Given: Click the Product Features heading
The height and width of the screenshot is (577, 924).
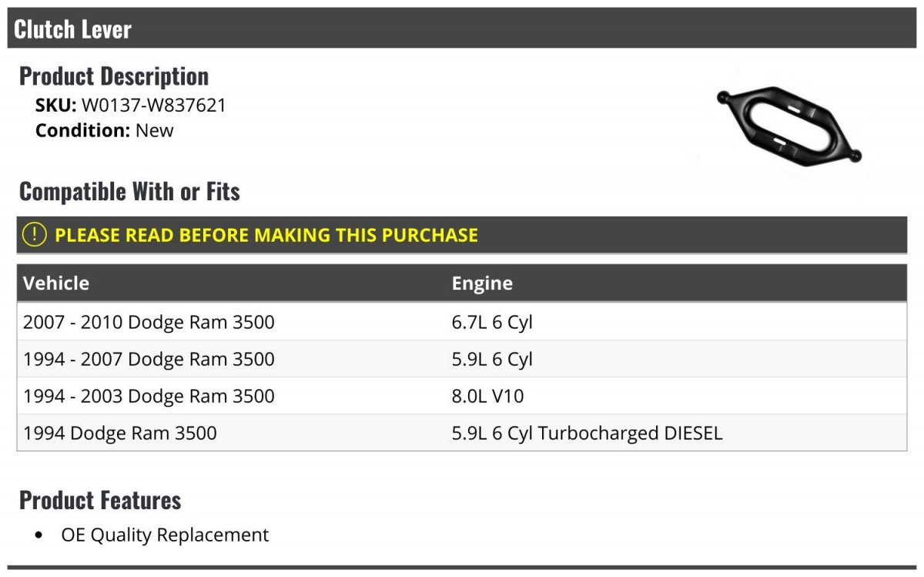Looking at the screenshot, I should click(100, 500).
